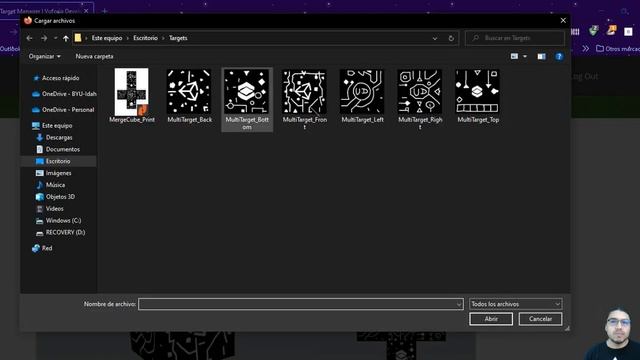Click the Cancelar button
640x360 pixels.
click(x=540, y=319)
